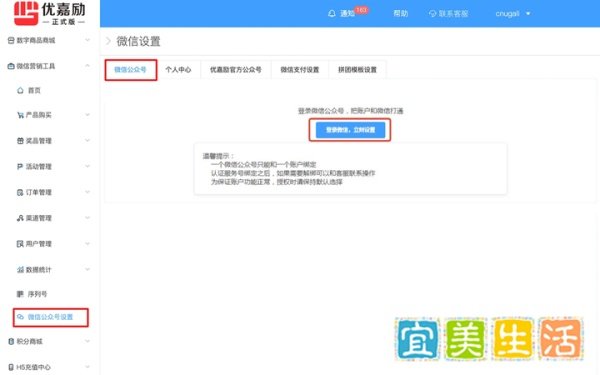
Task: Expand the H5充值中心 menu chevron
Action: [x=87, y=367]
